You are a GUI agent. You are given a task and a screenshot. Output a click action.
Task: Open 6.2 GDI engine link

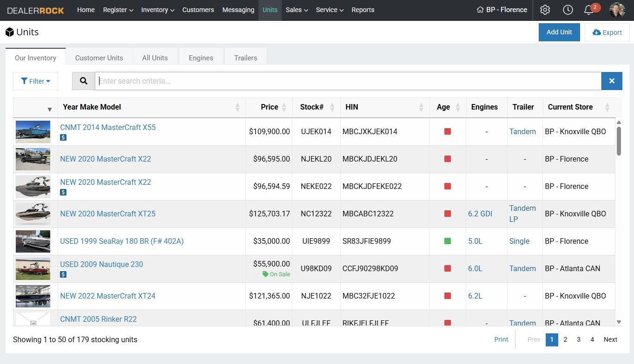480,214
